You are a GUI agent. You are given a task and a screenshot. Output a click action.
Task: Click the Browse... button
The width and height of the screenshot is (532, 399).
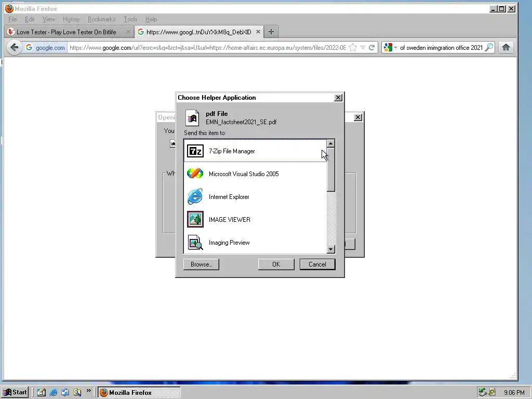coord(201,264)
